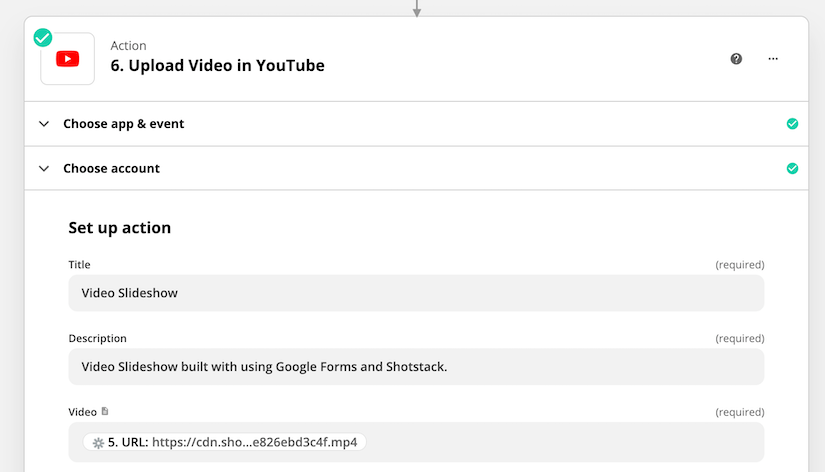This screenshot has height=472, width=825.
Task: Click the gear icon inside the URL pill
Action: coord(98,443)
